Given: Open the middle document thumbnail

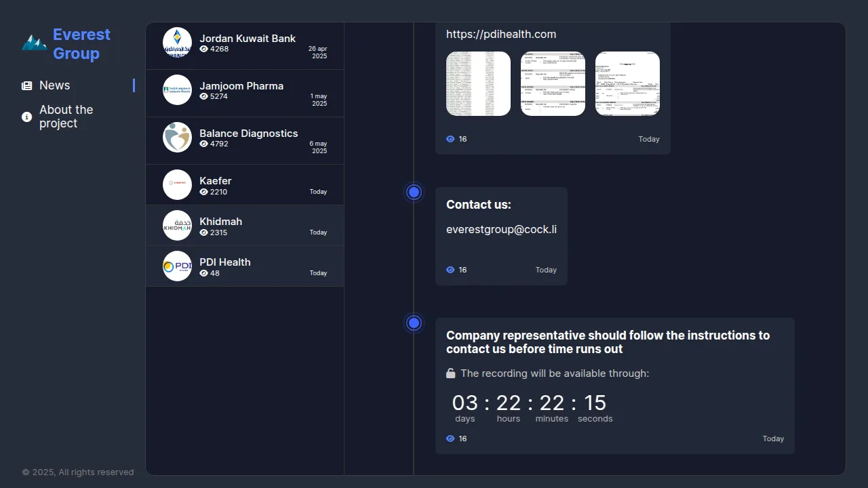Looking at the screenshot, I should (x=553, y=83).
